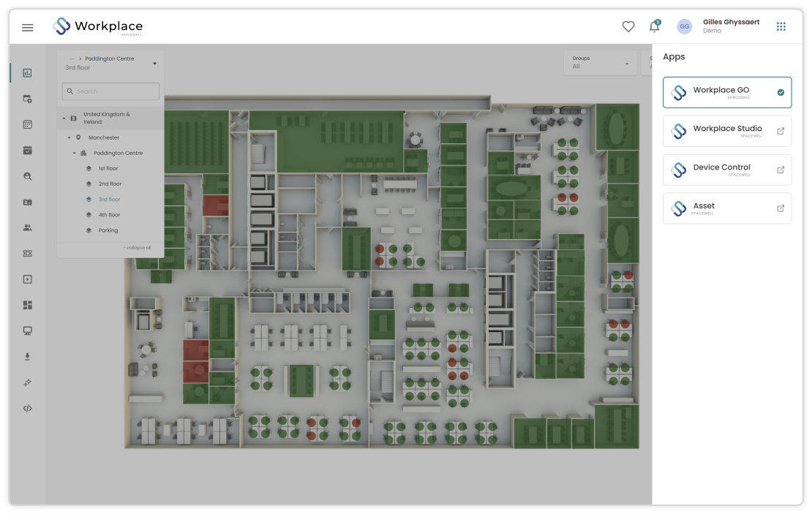
Task: Launch the Asset app
Action: click(x=727, y=208)
